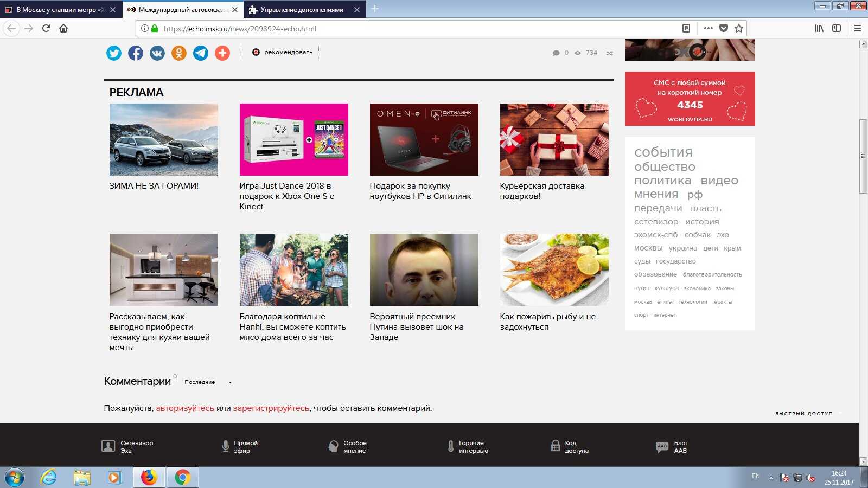The width and height of the screenshot is (868, 488).
Task: Click the зарегистрируйтесь link
Action: click(271, 408)
